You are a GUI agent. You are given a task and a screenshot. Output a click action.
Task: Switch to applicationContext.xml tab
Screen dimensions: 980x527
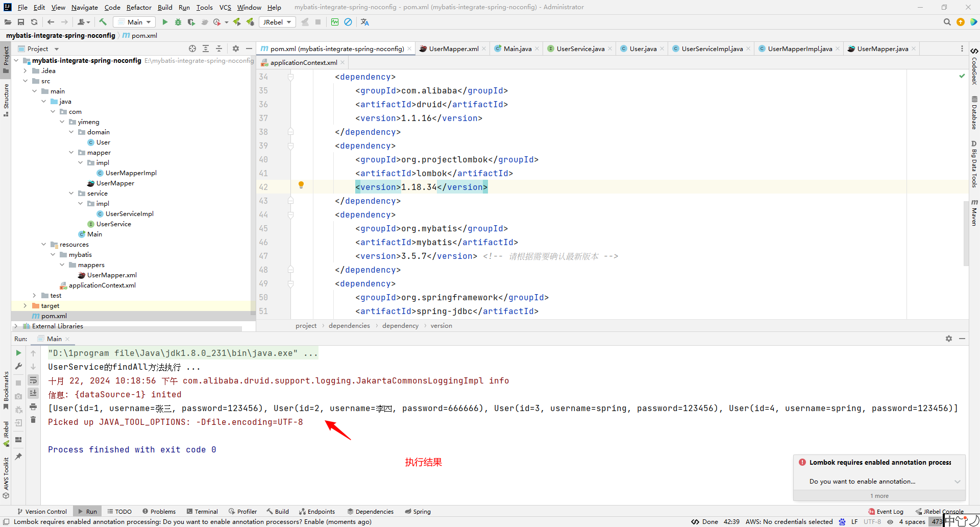tap(303, 62)
